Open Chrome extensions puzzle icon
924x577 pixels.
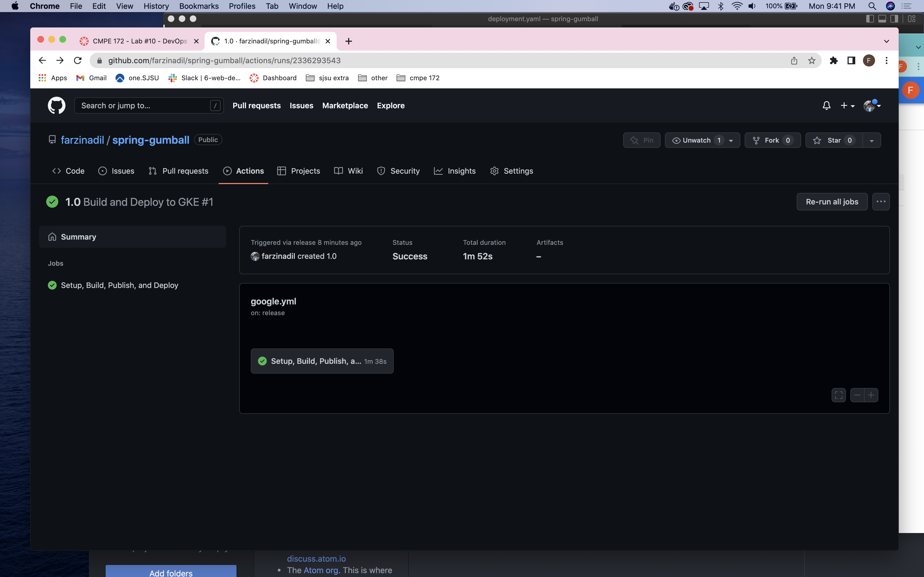834,61
